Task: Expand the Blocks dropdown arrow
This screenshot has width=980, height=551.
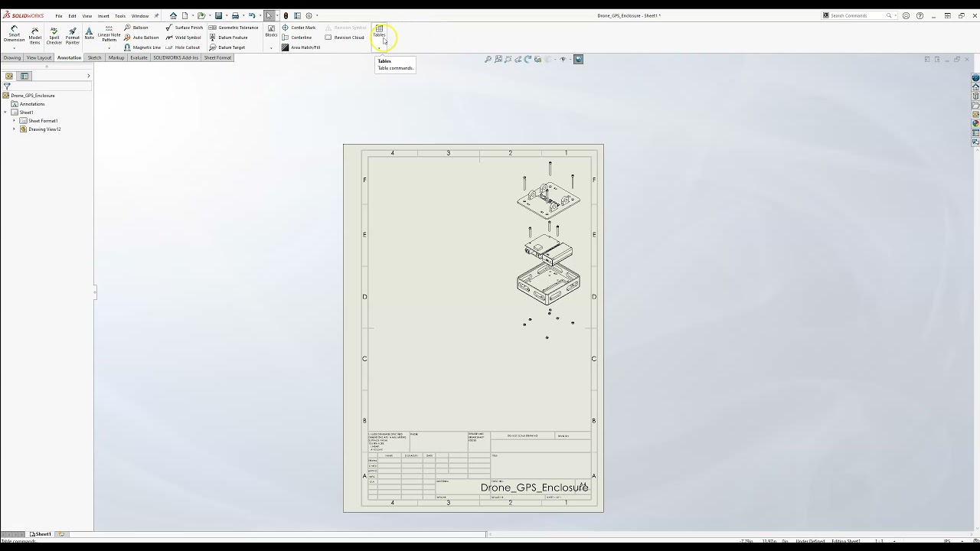Action: 271,47
